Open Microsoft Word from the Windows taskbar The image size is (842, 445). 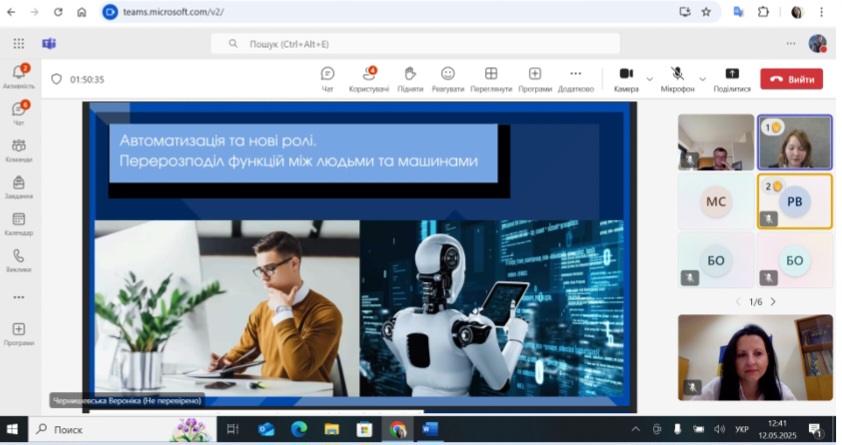coord(430,429)
